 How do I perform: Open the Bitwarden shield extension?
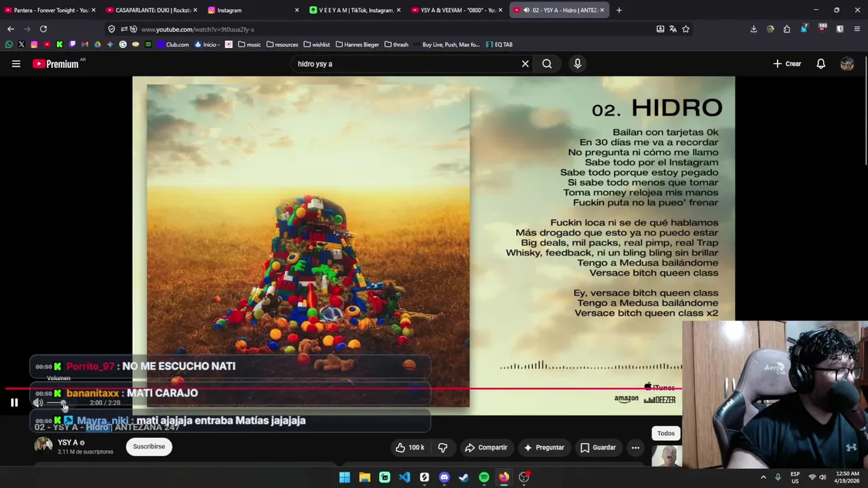[840, 29]
